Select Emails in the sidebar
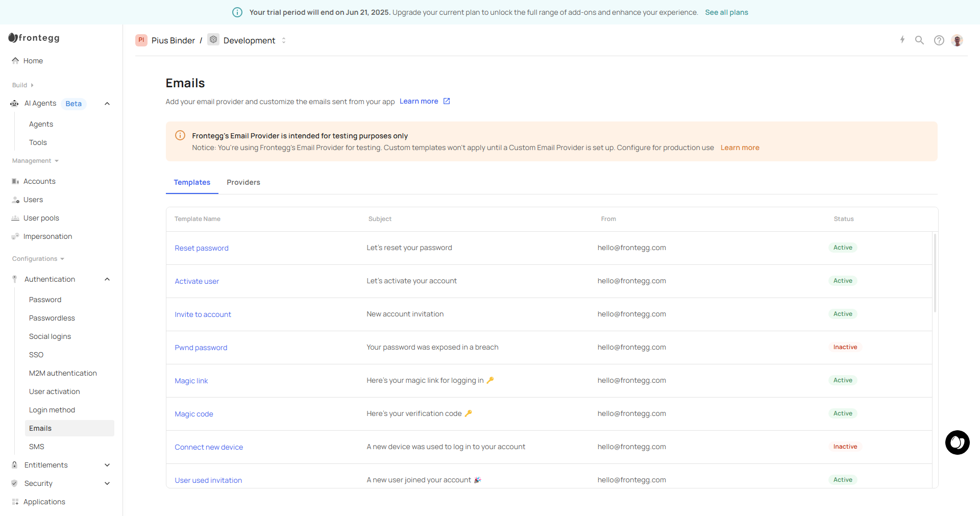The width and height of the screenshot is (980, 516). pyautogui.click(x=69, y=428)
